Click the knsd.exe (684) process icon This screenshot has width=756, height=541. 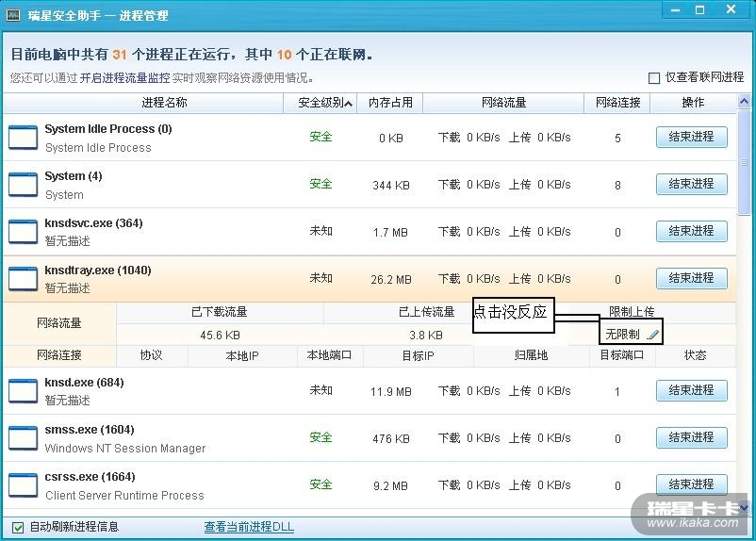point(24,391)
